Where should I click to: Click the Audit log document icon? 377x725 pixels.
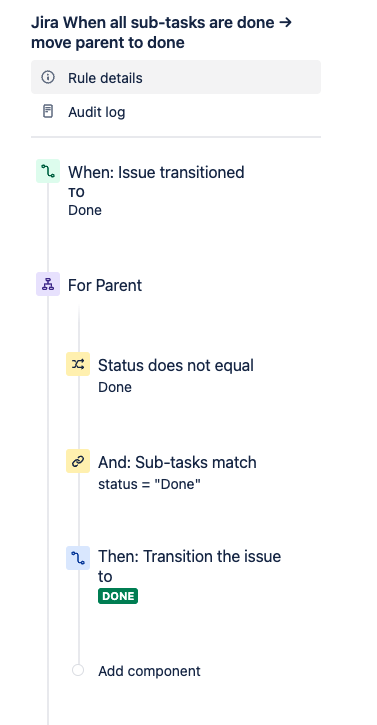tap(48, 111)
